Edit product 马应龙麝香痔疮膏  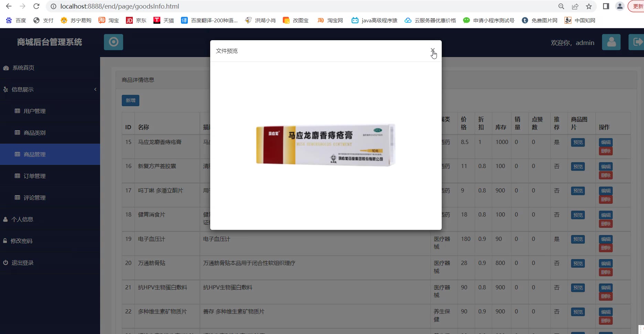click(x=606, y=142)
